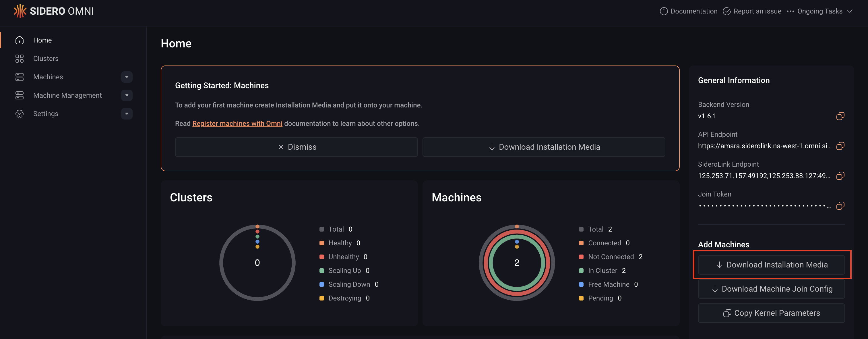
Task: Open the Ongoing Tasks dropdown chevron
Action: pos(850,11)
